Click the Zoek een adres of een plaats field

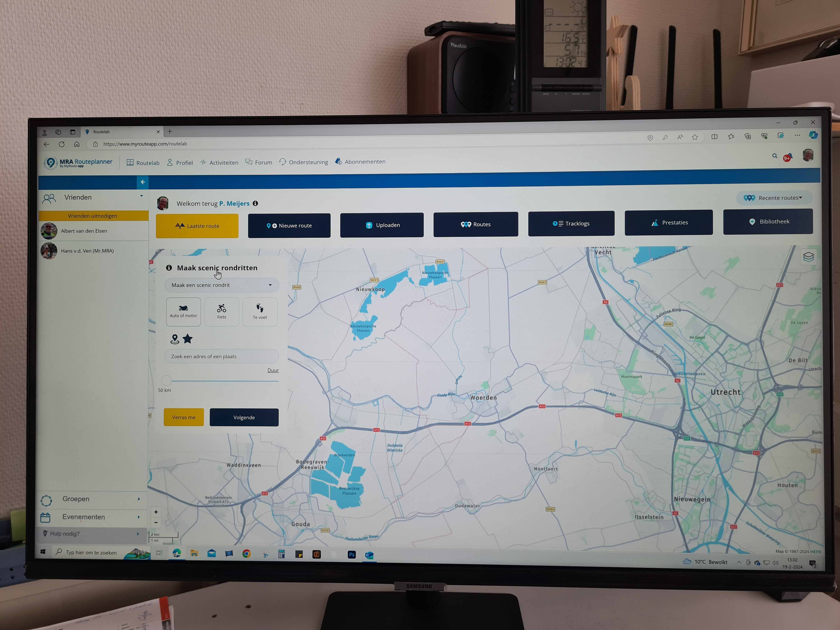222,356
